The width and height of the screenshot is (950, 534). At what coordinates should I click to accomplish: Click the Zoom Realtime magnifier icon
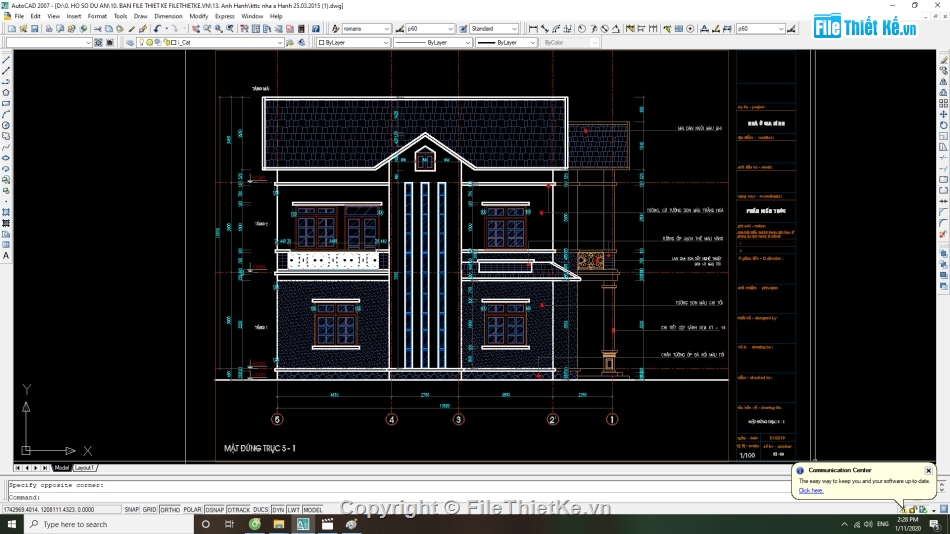(207, 28)
